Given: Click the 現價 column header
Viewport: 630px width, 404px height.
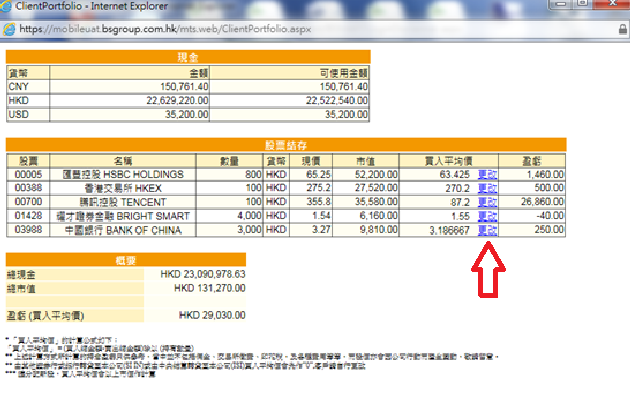Looking at the screenshot, I should tap(311, 161).
